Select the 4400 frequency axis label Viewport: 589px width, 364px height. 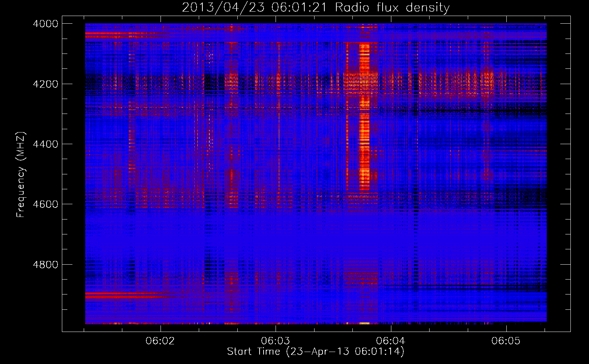(x=46, y=144)
